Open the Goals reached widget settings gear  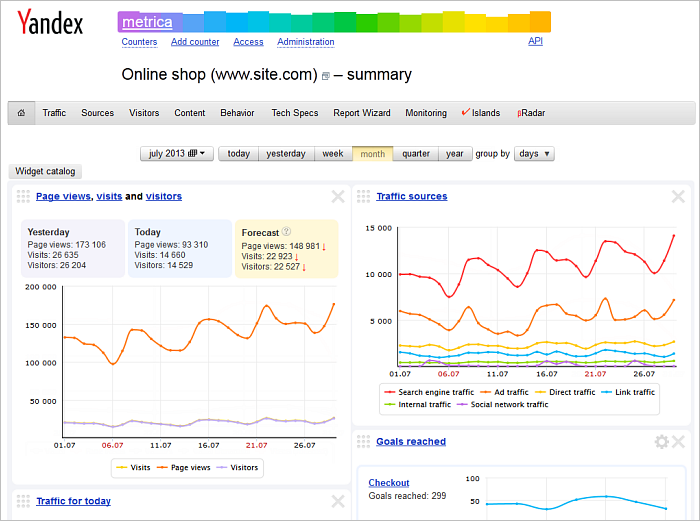coord(661,442)
